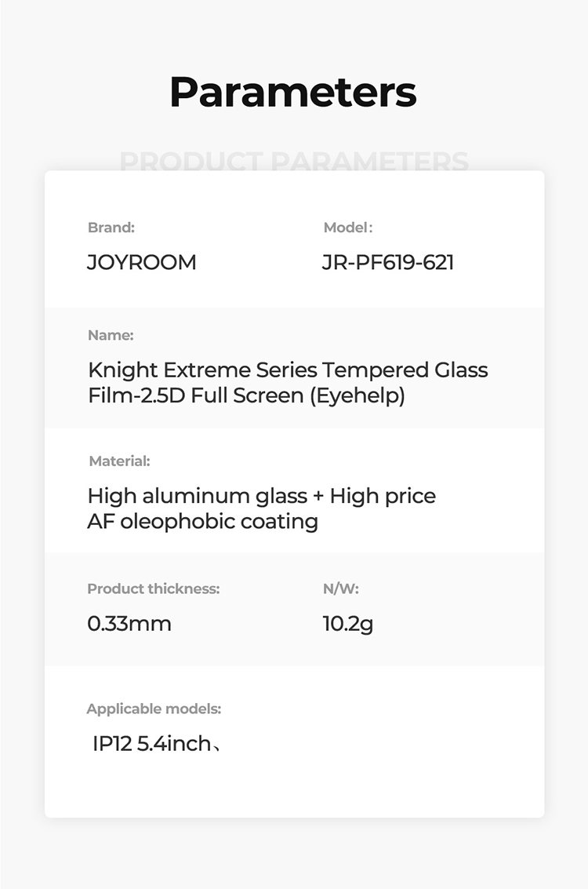Click the faded PRODUCT PARAMETERS watermark text
588x889 pixels.
(294, 161)
